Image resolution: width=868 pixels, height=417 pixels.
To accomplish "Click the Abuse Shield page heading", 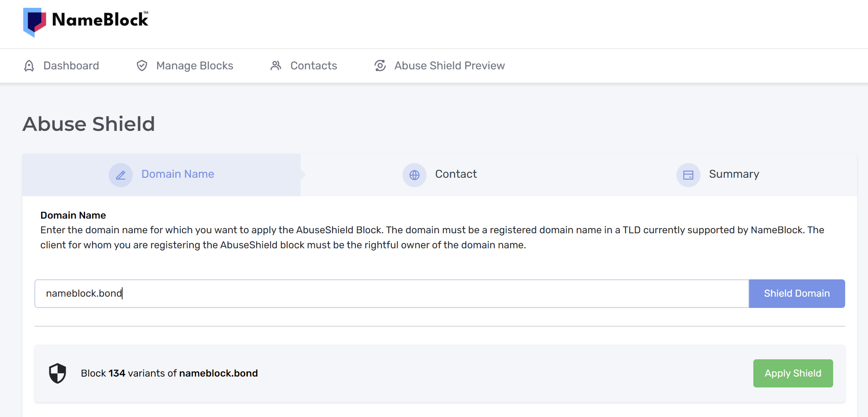I will 89,124.
